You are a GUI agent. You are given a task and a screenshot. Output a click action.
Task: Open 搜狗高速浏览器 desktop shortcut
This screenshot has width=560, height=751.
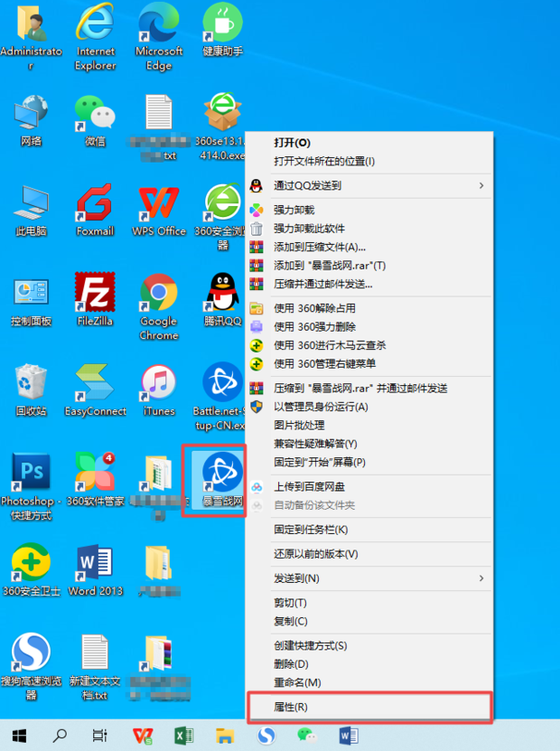[x=31, y=652]
